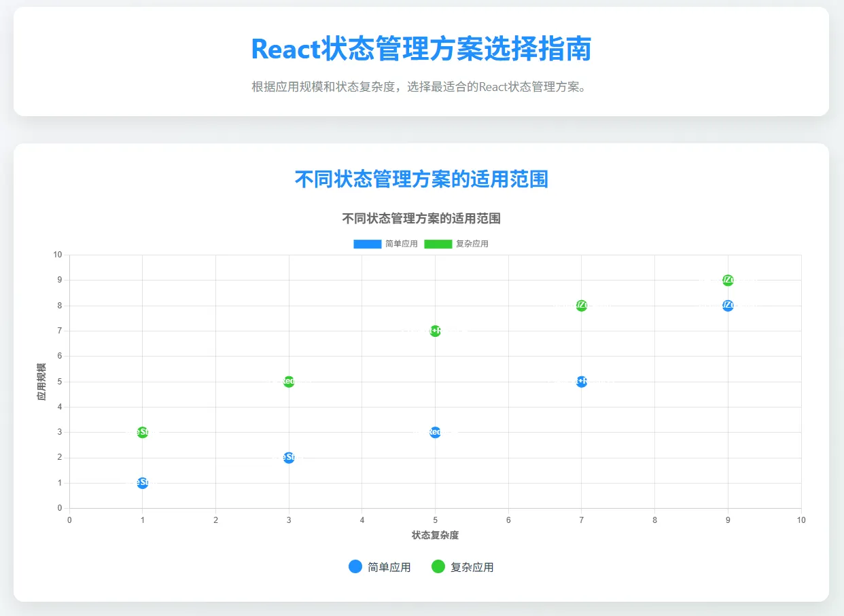Toggle the 简单应用 series in chart legend
The image size is (844, 616).
(385, 244)
